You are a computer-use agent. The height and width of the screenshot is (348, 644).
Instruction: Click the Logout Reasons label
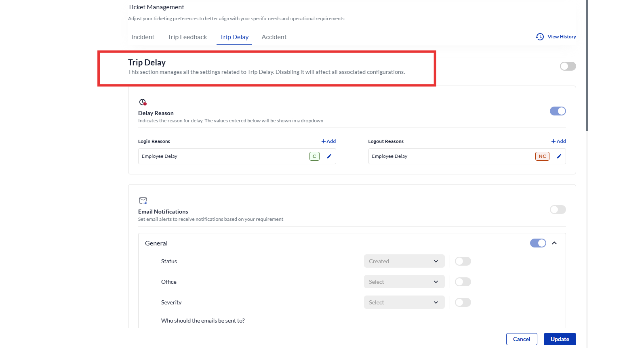(x=386, y=141)
